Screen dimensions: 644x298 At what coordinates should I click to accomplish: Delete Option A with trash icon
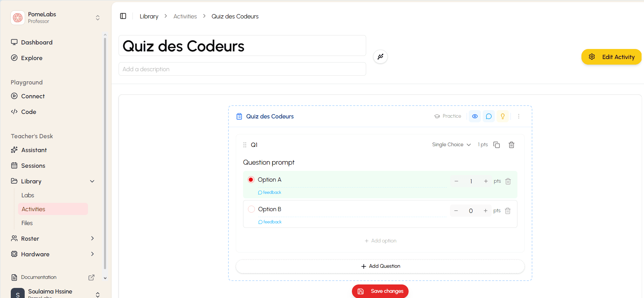click(x=508, y=181)
